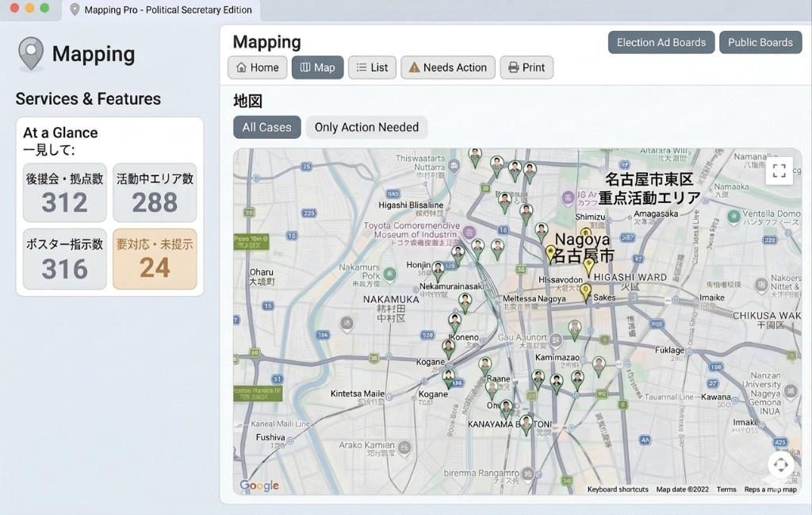Click the 名古屋市東区 重点活動エリア label
Screen dimensions: 812x515
click(x=649, y=189)
